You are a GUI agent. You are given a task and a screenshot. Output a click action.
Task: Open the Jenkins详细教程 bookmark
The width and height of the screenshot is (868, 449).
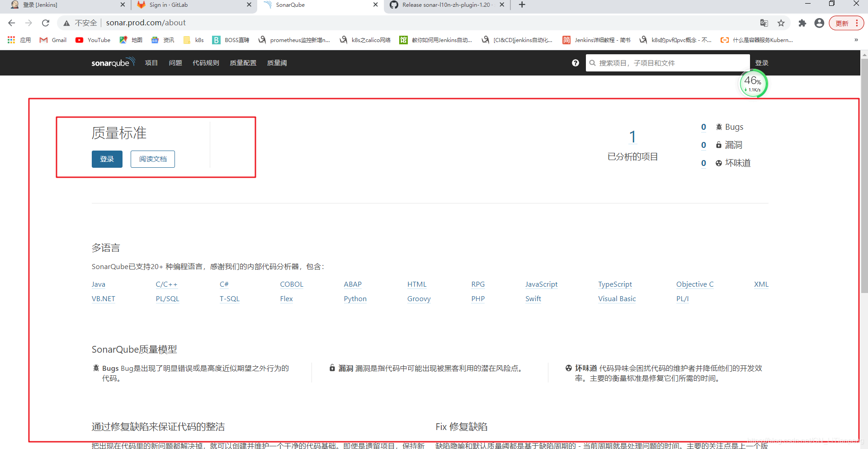tap(597, 40)
